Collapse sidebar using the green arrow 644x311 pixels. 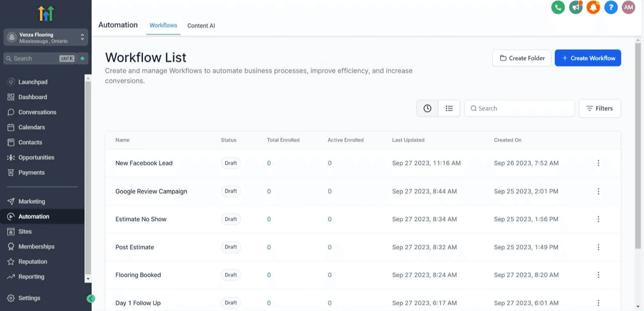(x=91, y=298)
